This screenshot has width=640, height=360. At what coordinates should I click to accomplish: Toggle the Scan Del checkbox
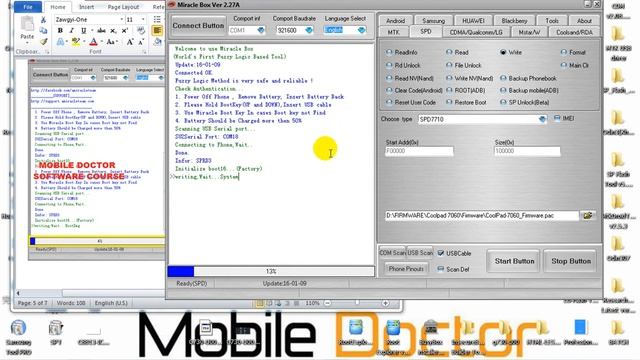(441, 269)
